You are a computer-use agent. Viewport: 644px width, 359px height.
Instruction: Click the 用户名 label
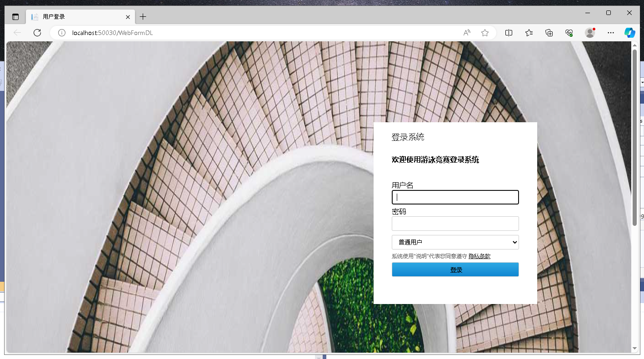[403, 185]
